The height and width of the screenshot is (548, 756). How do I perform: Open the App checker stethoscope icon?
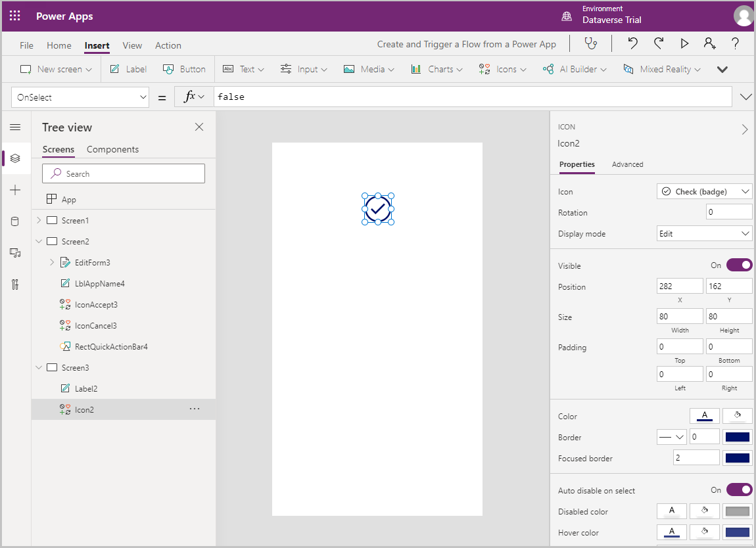(590, 43)
